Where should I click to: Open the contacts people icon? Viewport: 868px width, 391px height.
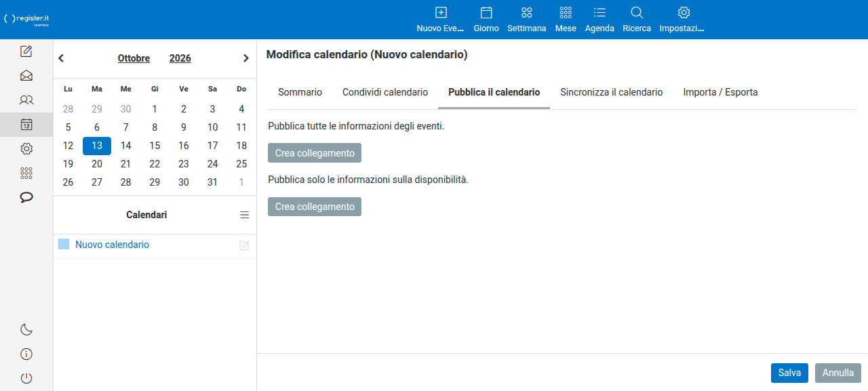(x=26, y=100)
